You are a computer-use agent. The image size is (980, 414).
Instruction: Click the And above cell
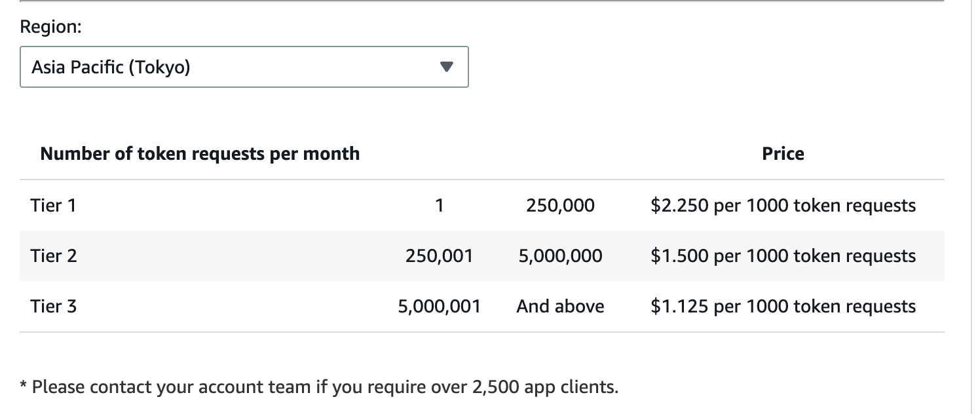point(560,306)
